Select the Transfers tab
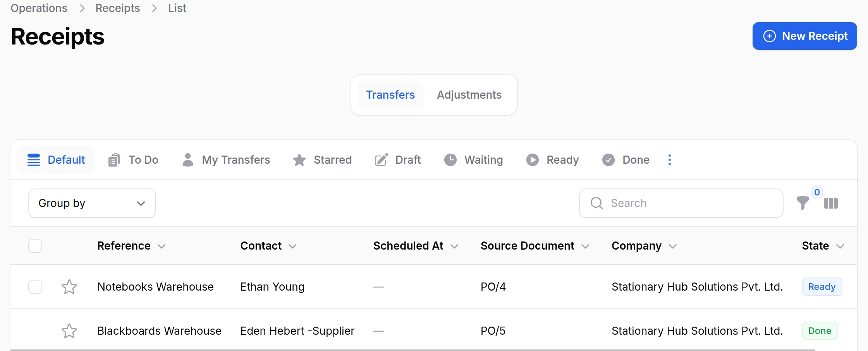This screenshot has width=868, height=351. tap(390, 95)
